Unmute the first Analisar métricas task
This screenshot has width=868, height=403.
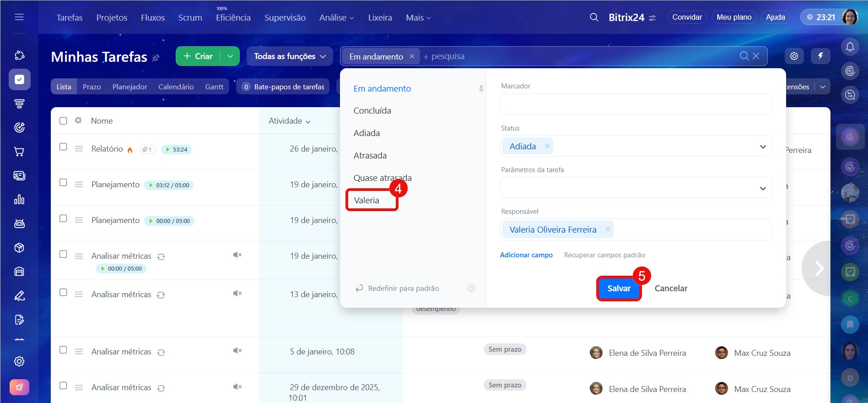tap(237, 255)
